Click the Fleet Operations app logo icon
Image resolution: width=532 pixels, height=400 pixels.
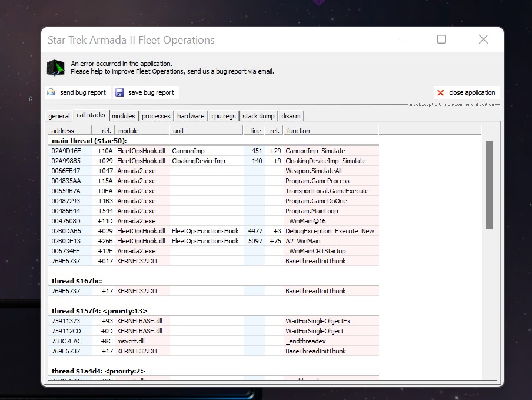(56, 68)
